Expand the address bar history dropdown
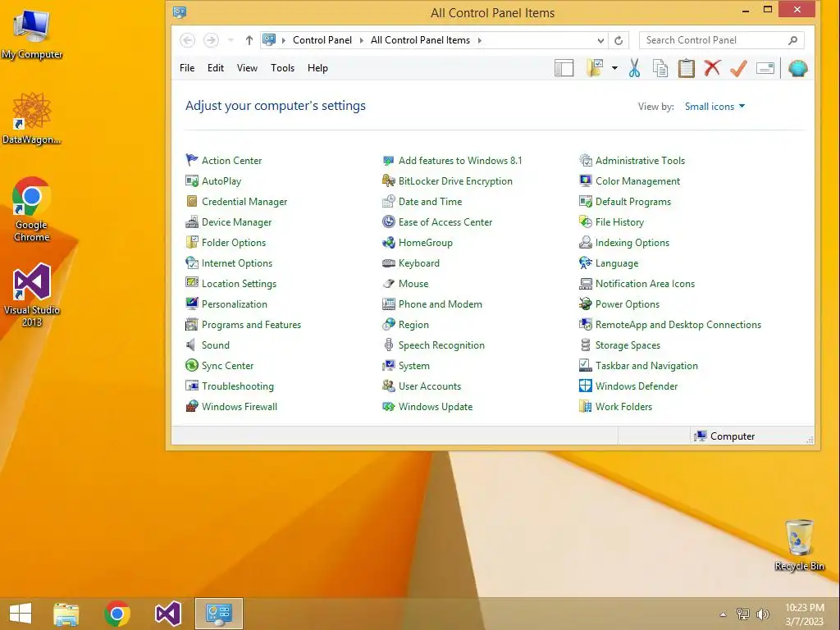The image size is (840, 630). coord(600,40)
